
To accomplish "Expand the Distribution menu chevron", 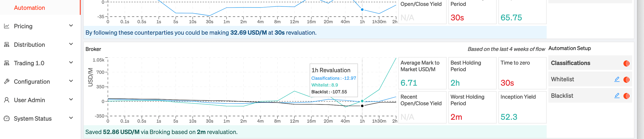I will pos(71,44).
